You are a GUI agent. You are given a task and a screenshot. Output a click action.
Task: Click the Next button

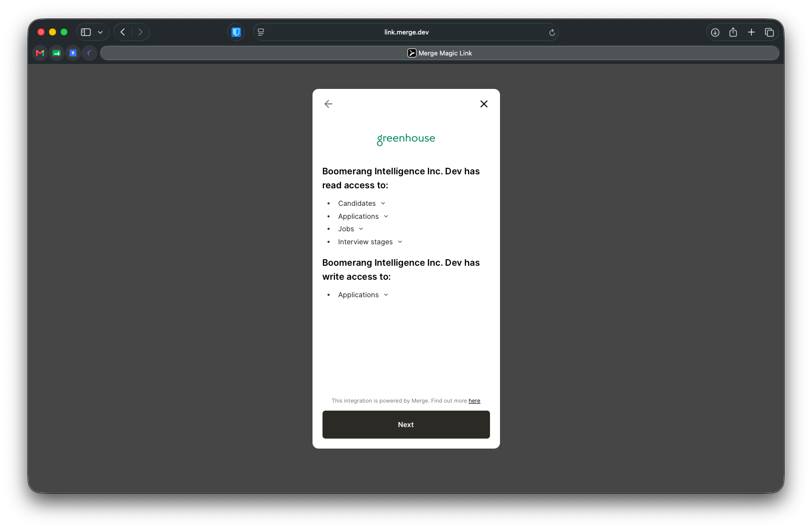coord(406,425)
